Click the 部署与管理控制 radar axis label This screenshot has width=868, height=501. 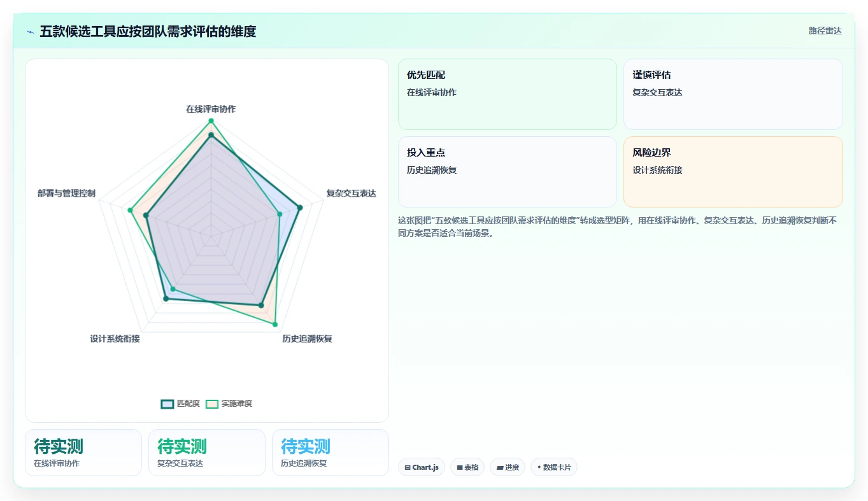(66, 193)
